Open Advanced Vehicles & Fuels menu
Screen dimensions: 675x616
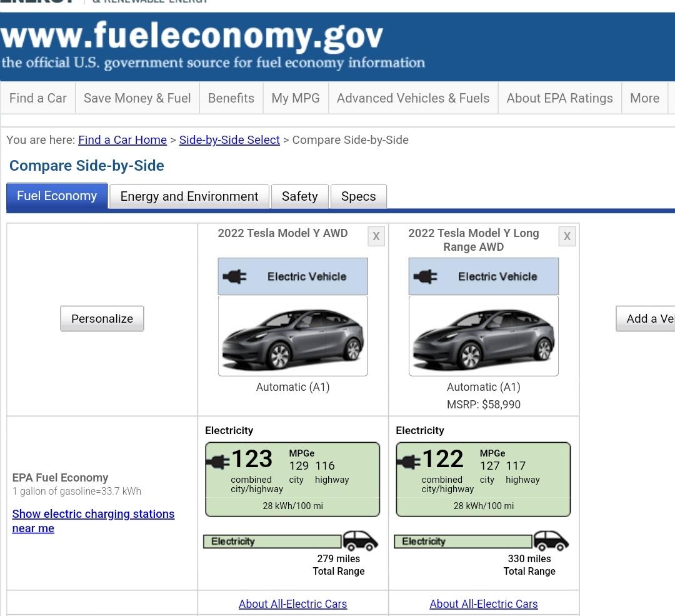click(413, 98)
